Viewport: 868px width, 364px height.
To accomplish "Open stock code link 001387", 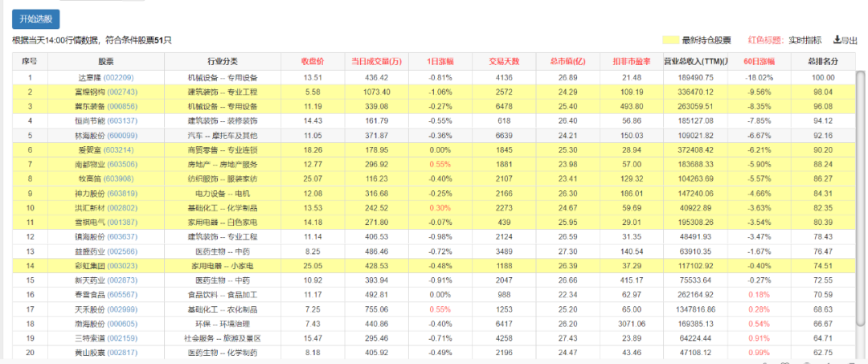I will (x=124, y=223).
